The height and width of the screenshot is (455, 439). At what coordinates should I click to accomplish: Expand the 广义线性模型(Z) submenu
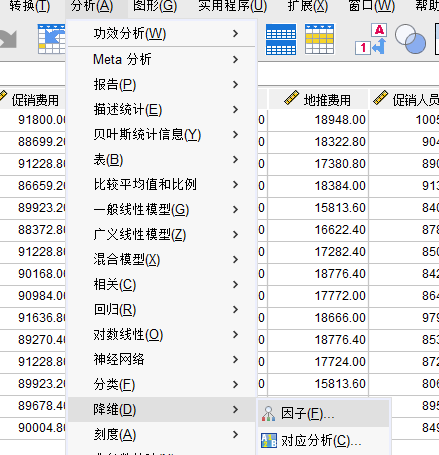162,235
